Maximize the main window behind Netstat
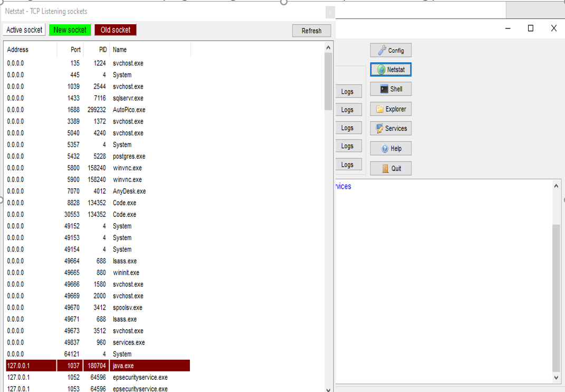Screen dimensions: 565x392 (530, 28)
